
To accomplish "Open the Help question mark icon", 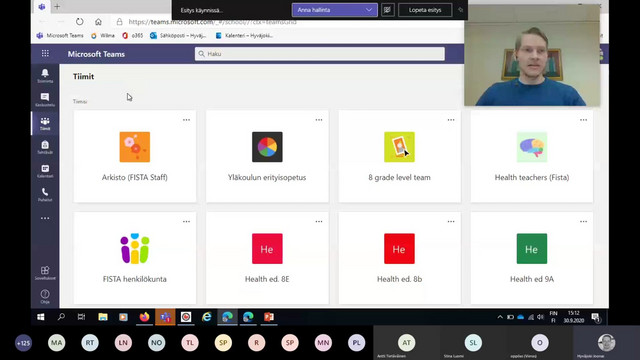I will point(45,296).
